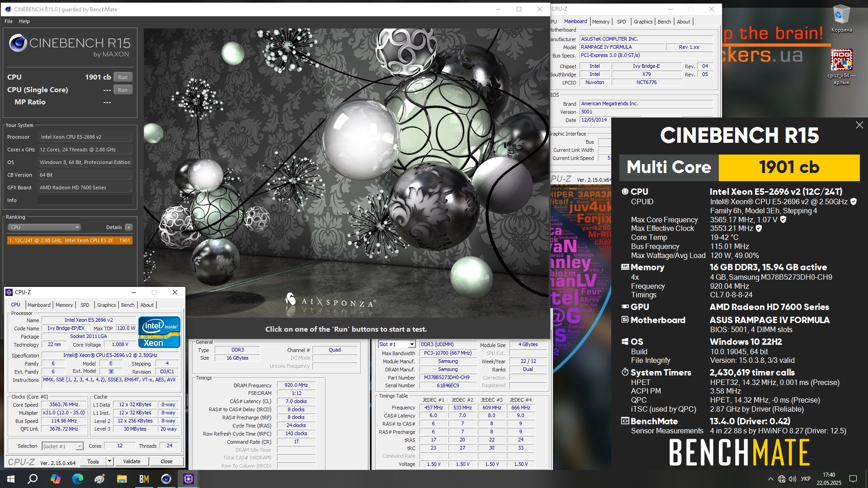Click the Core Speed 3563.76 MHz value
The height and width of the screenshot is (488, 868).
pyautogui.click(x=64, y=405)
